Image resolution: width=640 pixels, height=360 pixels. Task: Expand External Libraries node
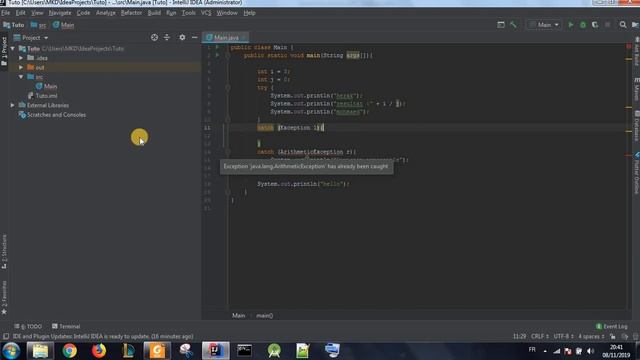[13, 105]
